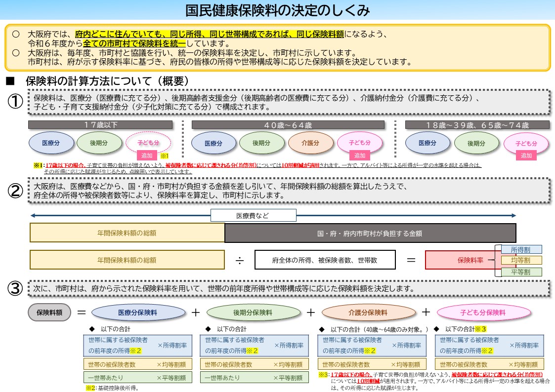The height and width of the screenshot is (392, 555).
Task: Click the 後期分 oval in the 40歳～64歳 group
Action: click(262, 143)
